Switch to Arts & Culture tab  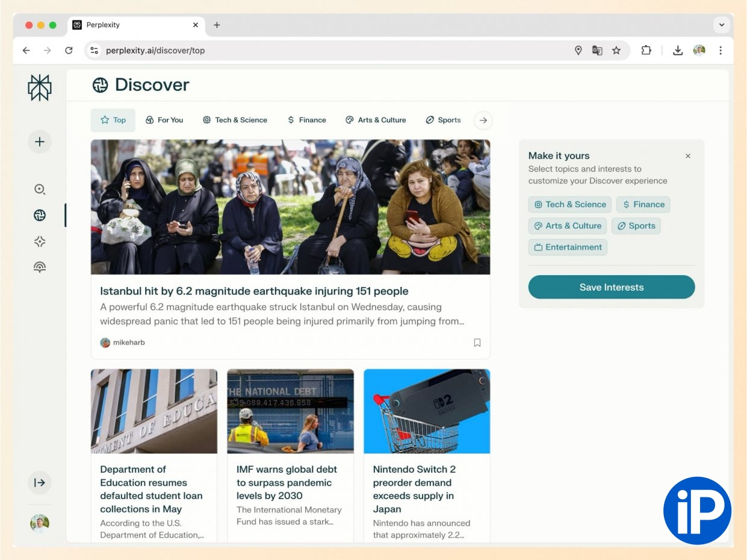click(x=376, y=120)
